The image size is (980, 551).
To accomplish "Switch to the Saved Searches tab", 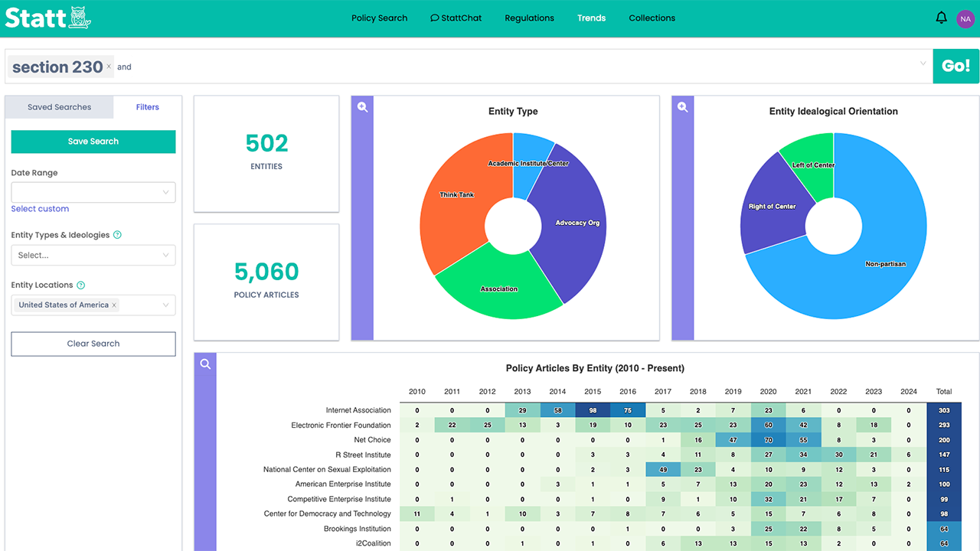I will [59, 107].
